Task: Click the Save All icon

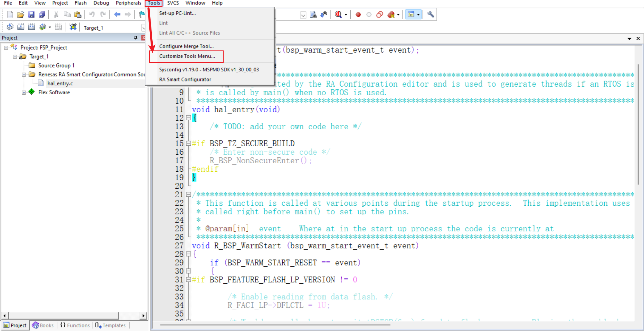Action: point(42,14)
